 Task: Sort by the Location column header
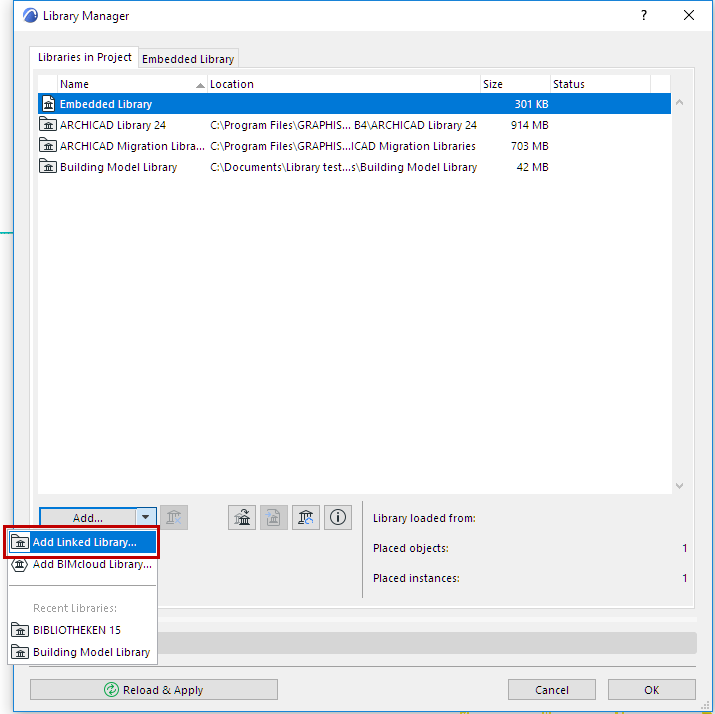tap(344, 84)
